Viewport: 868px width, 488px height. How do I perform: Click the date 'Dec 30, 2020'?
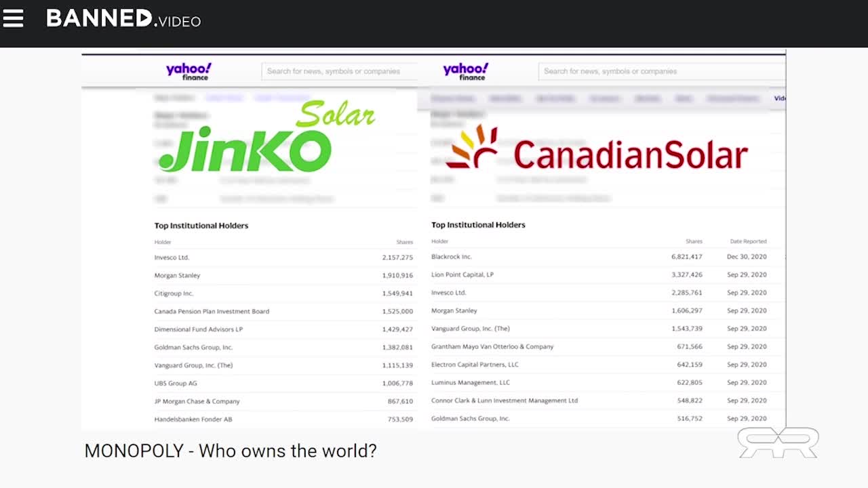[747, 257]
